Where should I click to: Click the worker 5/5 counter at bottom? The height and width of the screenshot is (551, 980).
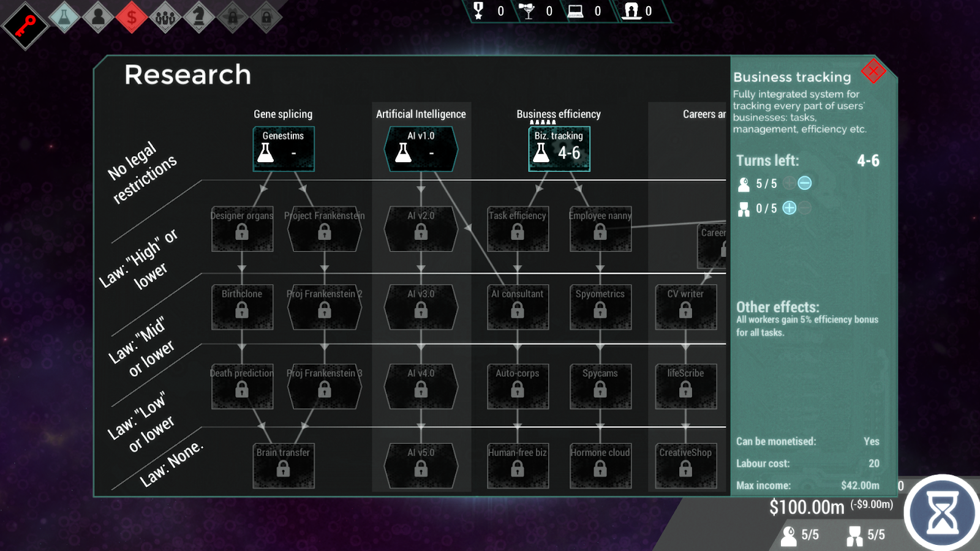[x=866, y=535]
